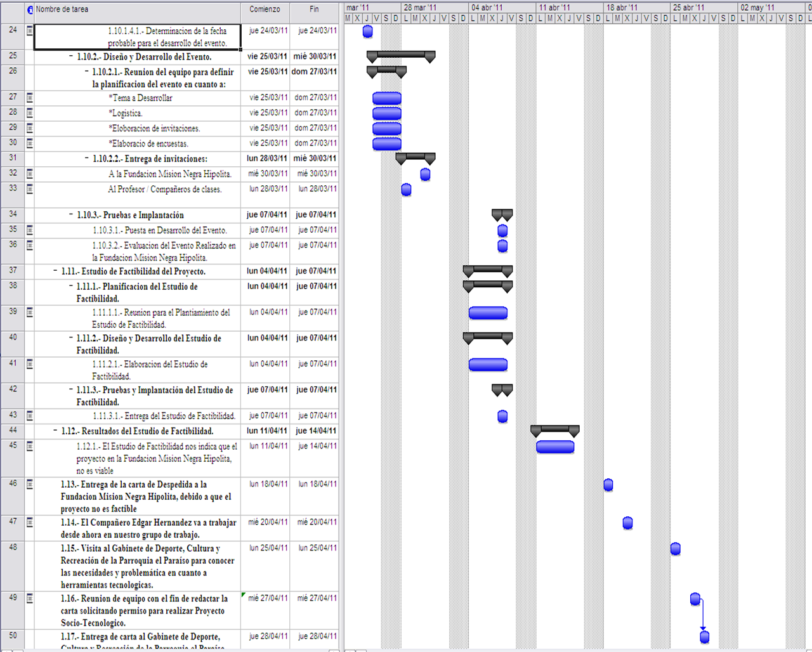This screenshot has height=652, width=812.
Task: Click the info indicator column header icon
Action: click(x=30, y=10)
